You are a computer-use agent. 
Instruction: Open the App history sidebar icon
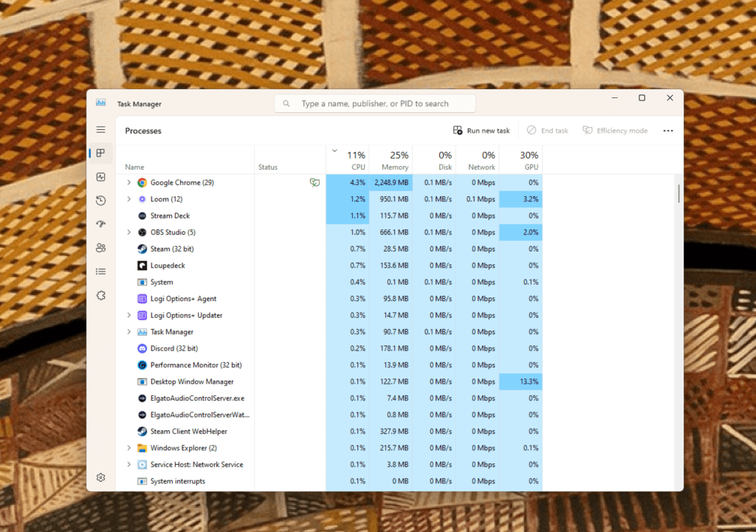click(x=100, y=201)
